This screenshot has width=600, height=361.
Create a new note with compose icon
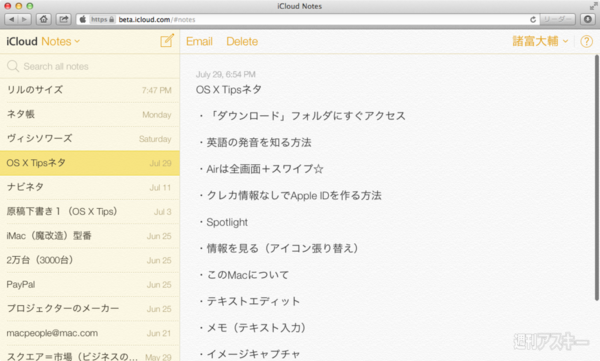[x=167, y=41]
